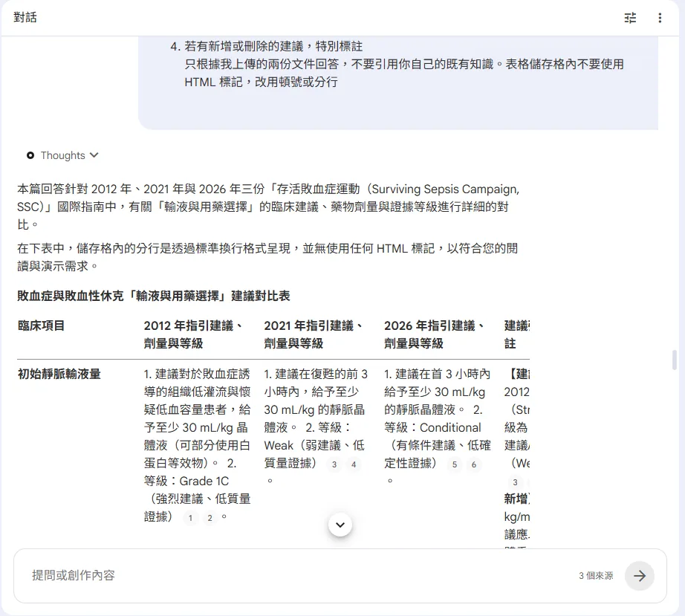Open citation 3 in 2021 column
The image size is (685, 616).
click(334, 464)
